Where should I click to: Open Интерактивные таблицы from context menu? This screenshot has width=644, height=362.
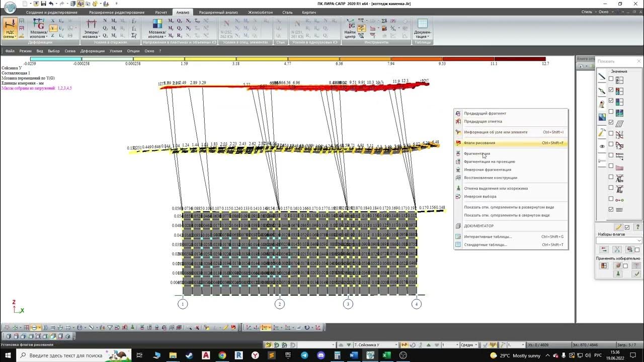511,236
